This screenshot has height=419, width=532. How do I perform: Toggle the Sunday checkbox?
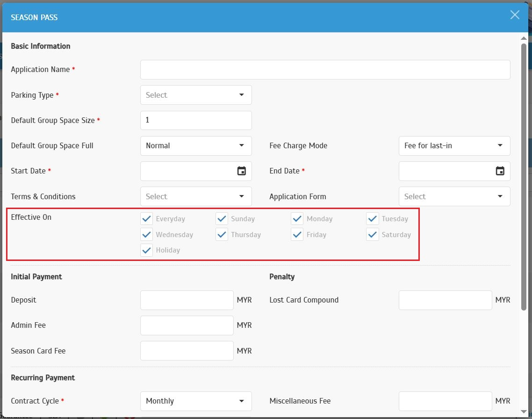tap(222, 219)
